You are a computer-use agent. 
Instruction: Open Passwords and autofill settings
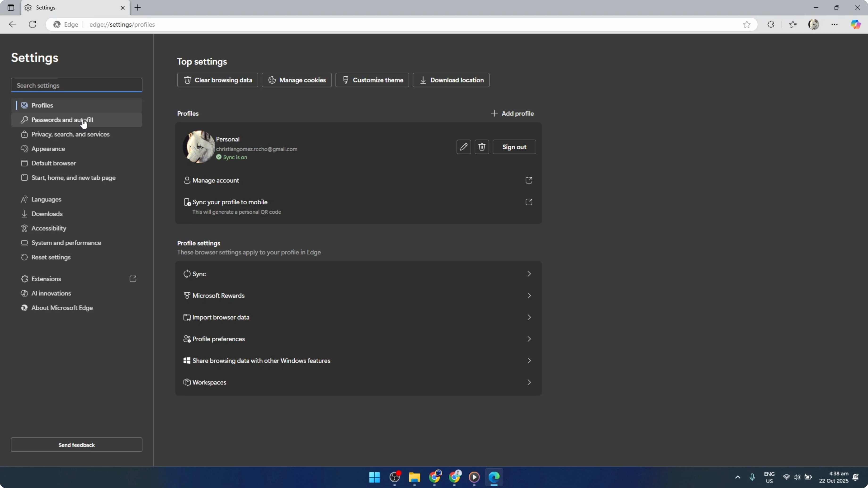click(x=76, y=120)
